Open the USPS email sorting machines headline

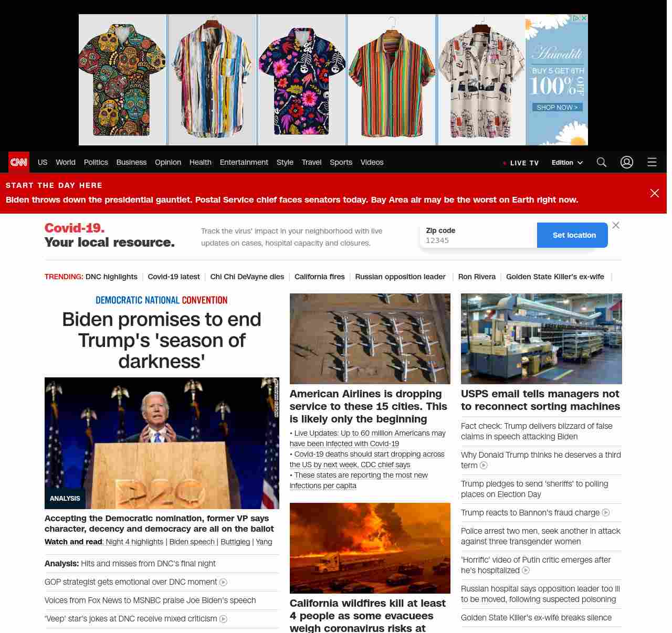coord(540,400)
